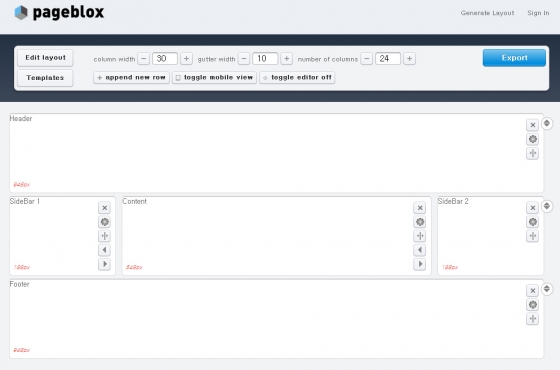This screenshot has height=370, width=560.
Task: Click the pageblox logo
Action: 59,12
